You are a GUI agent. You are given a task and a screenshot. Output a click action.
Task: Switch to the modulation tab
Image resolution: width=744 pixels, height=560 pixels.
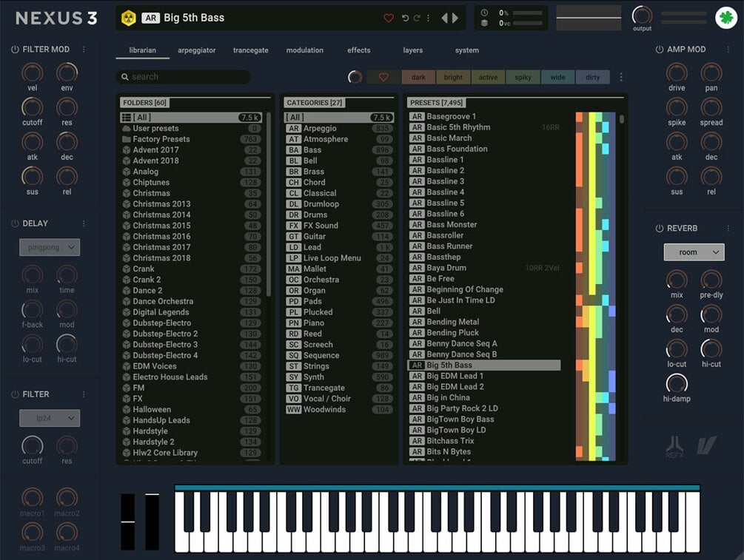304,50
